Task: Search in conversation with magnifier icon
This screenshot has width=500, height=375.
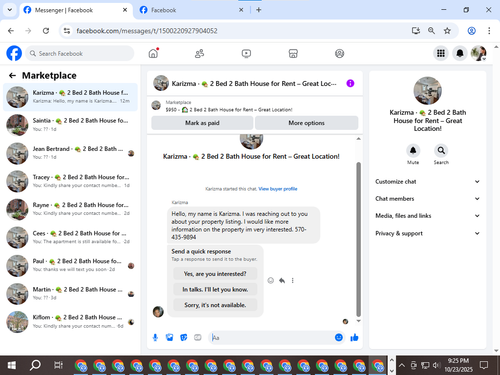Action: pos(441,151)
